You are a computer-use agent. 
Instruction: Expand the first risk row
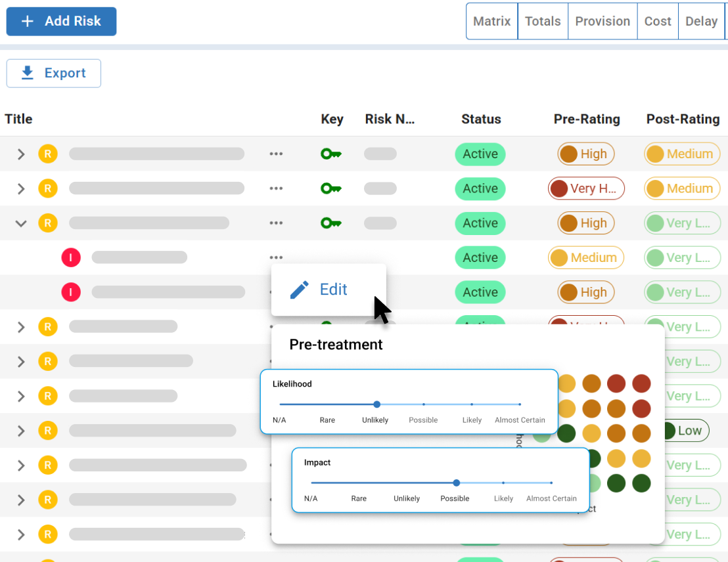click(x=20, y=154)
